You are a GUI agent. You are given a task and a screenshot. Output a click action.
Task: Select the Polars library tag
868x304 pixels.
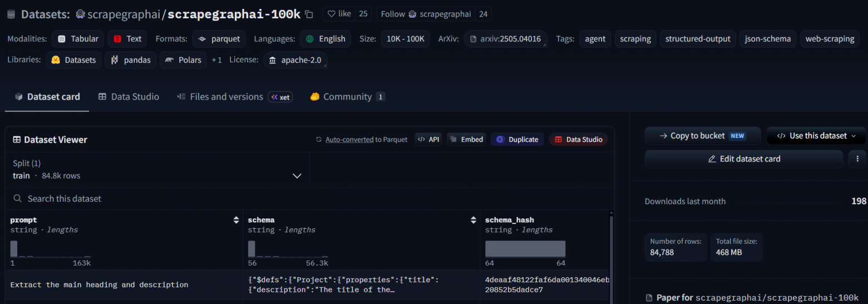(183, 60)
